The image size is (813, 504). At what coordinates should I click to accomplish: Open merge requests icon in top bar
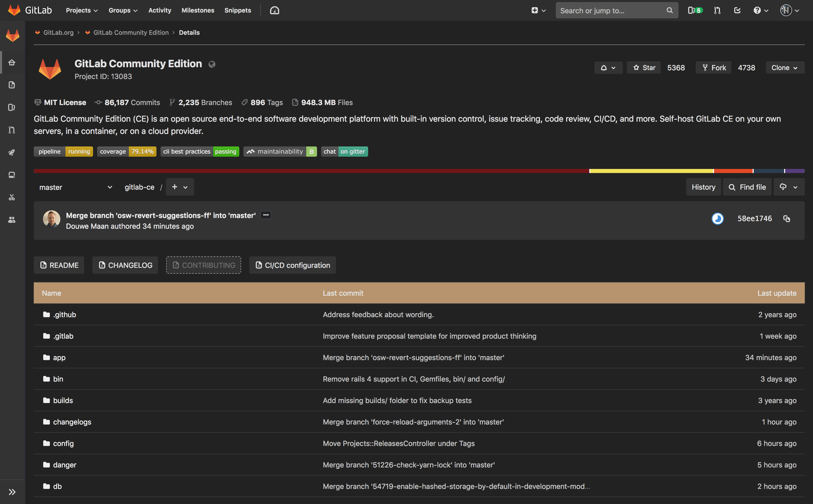click(x=717, y=10)
